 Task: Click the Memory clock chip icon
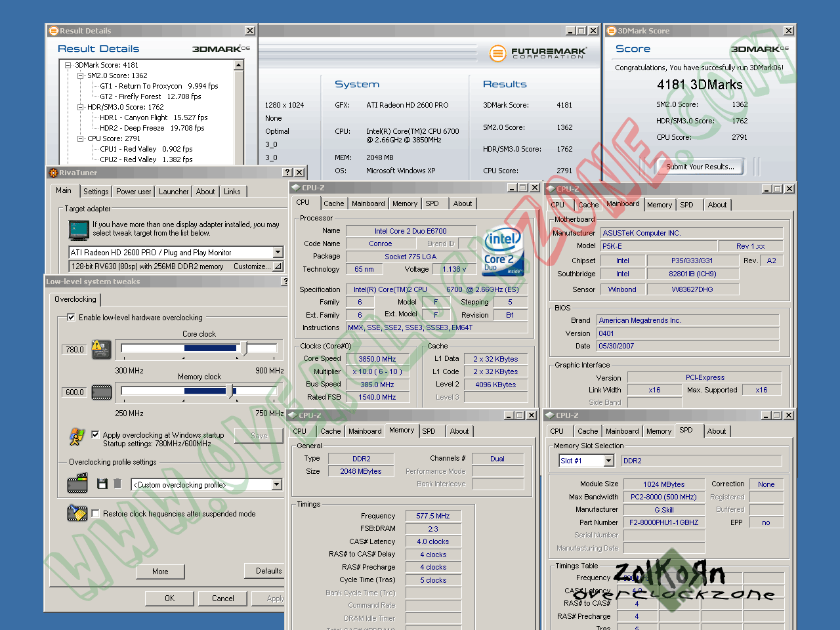point(101,392)
